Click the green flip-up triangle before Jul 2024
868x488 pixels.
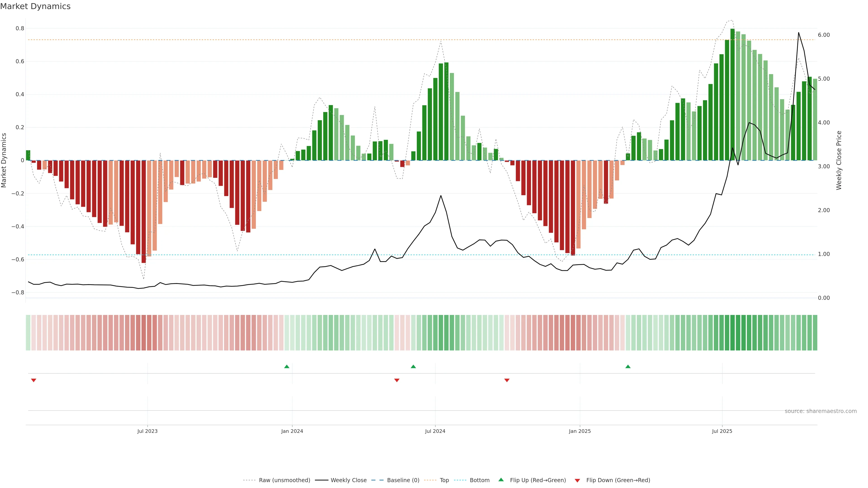pyautogui.click(x=413, y=366)
